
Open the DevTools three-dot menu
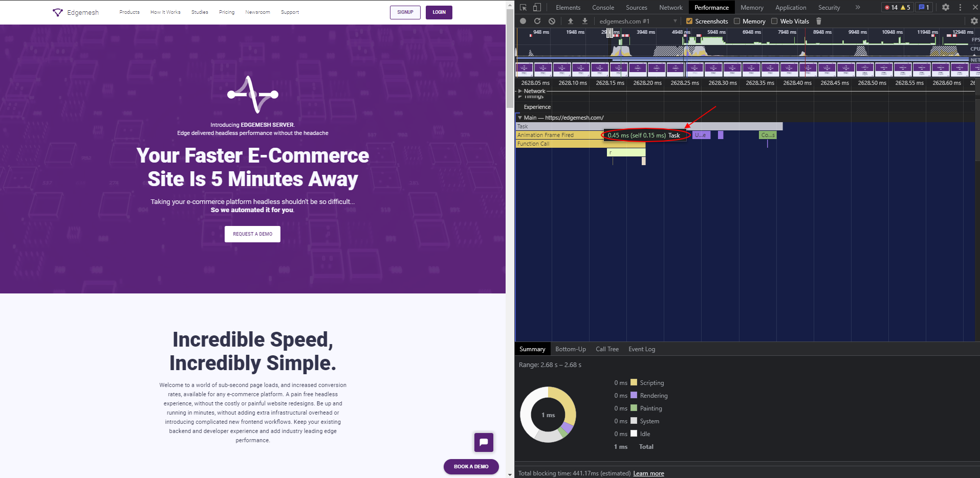coord(960,7)
